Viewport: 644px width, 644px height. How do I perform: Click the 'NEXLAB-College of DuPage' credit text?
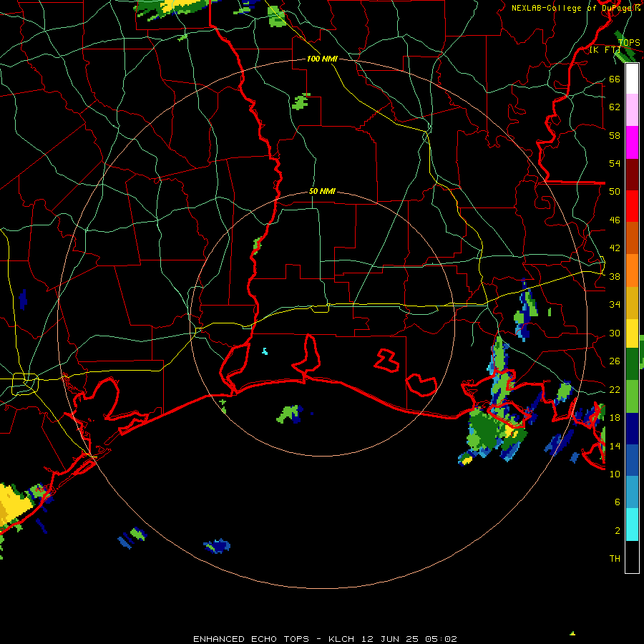point(573,8)
